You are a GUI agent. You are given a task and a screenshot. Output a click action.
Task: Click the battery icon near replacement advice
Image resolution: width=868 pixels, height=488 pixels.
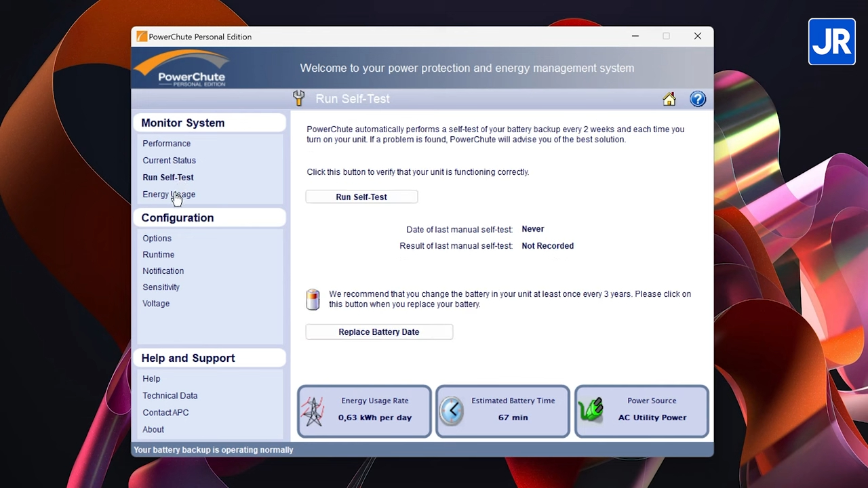click(x=313, y=300)
